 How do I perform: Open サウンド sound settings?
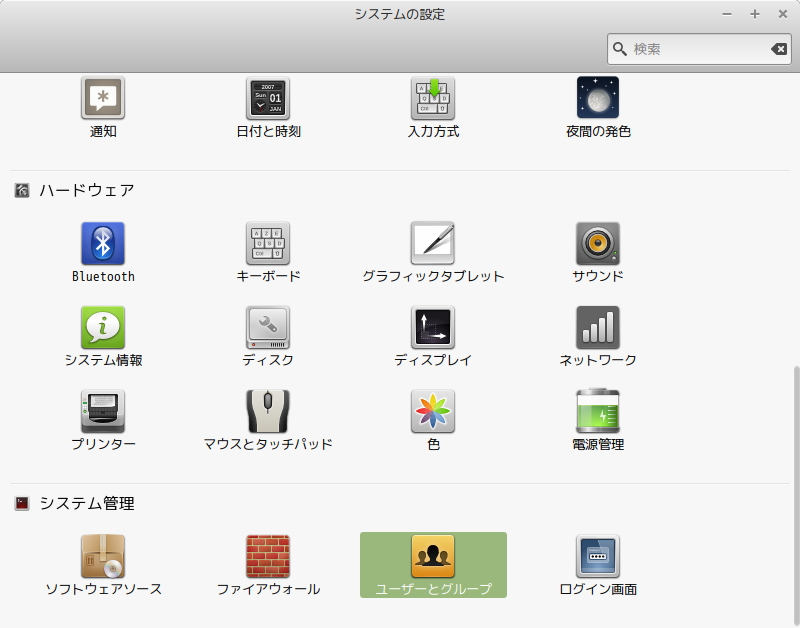(598, 253)
